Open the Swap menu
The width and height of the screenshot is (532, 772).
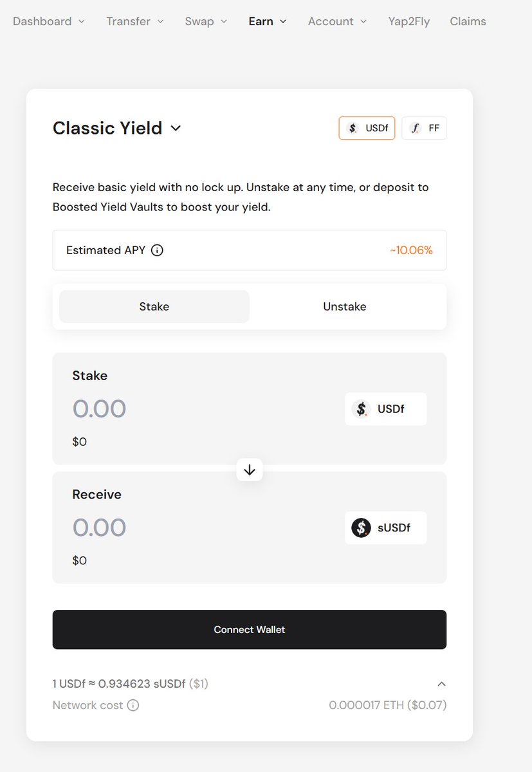pyautogui.click(x=206, y=21)
